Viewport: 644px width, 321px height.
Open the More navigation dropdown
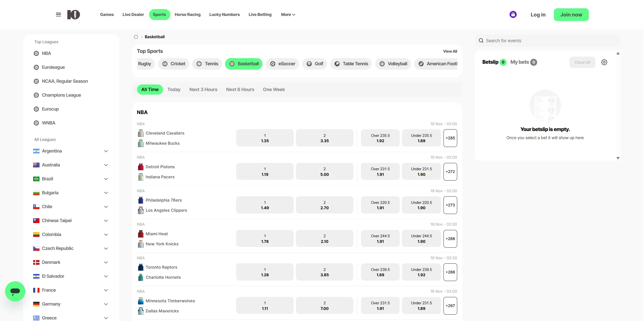(288, 14)
